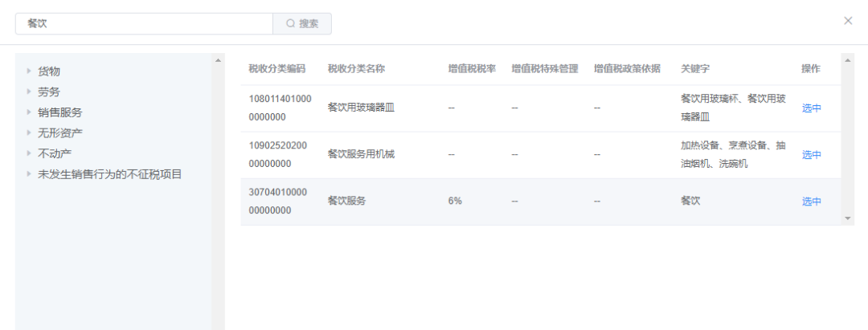Click keywords 加热设备、烹煮设备、抽油烟机、洗碗机
Screen dimensions: 868x330
[x=733, y=155]
